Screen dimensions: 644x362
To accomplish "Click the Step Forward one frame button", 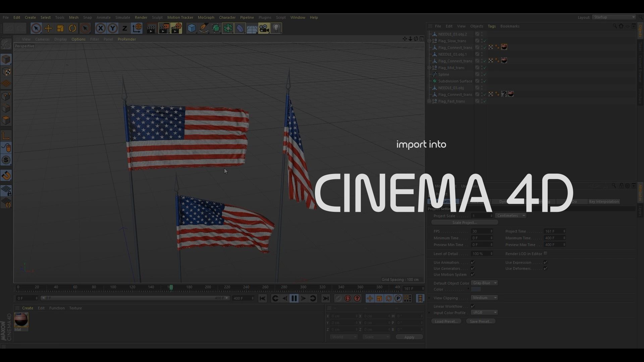I will [304, 299].
